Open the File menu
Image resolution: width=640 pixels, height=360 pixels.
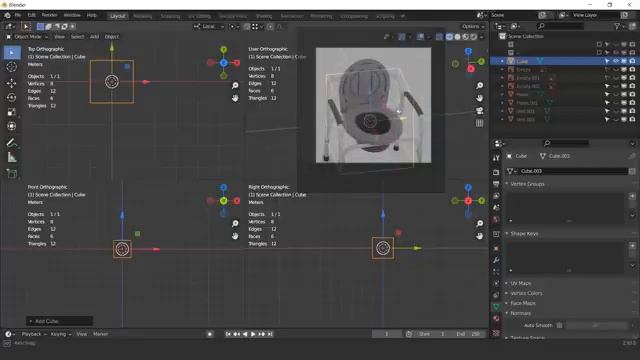(18, 15)
